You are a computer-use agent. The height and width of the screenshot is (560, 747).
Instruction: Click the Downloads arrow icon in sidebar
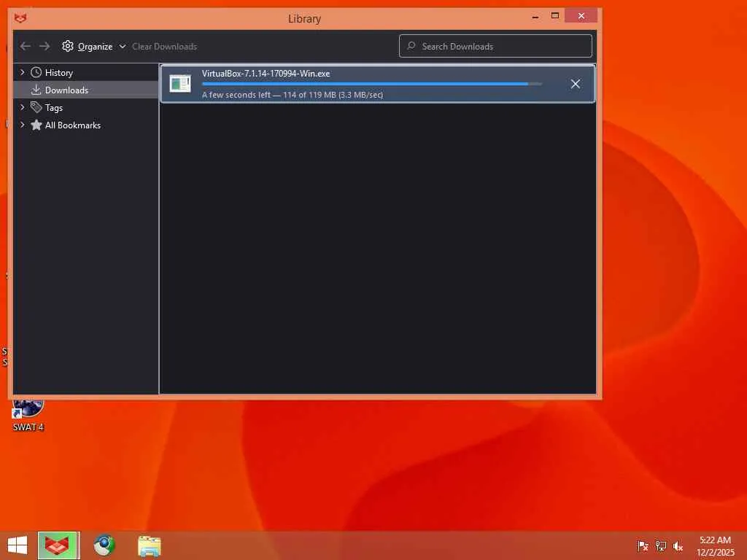[x=36, y=90]
